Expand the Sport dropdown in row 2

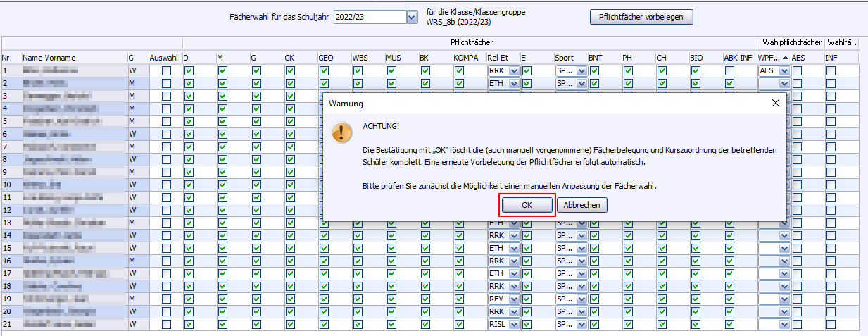(581, 84)
